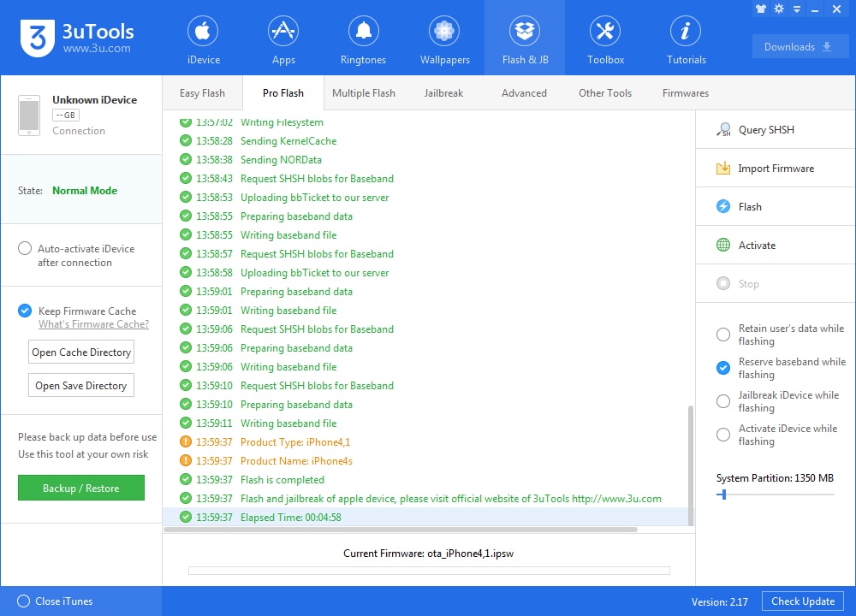Click the Activate label

(757, 245)
